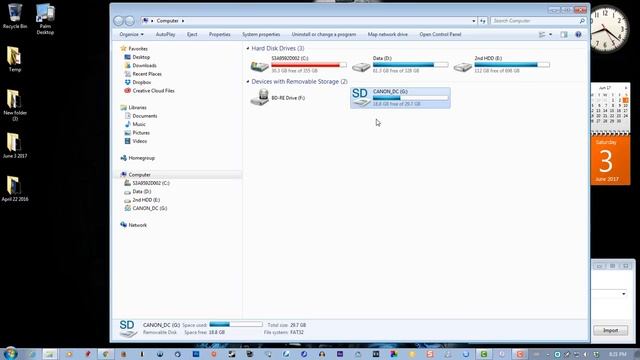Click Open Control Panel

tap(440, 35)
